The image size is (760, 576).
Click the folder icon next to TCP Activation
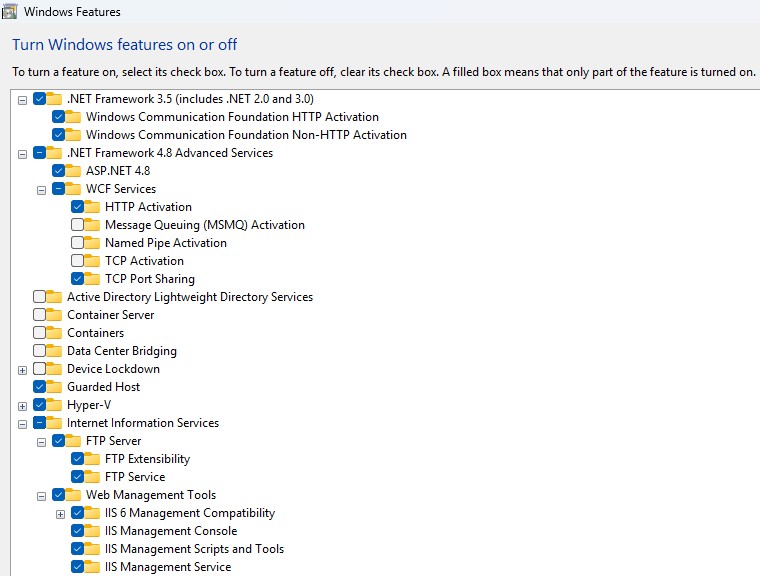point(92,261)
